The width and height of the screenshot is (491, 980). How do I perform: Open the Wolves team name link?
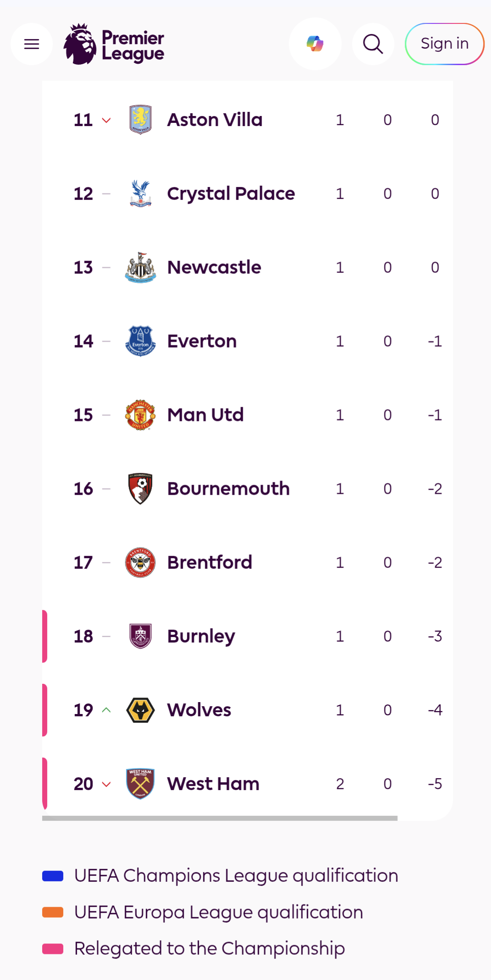[x=199, y=710]
